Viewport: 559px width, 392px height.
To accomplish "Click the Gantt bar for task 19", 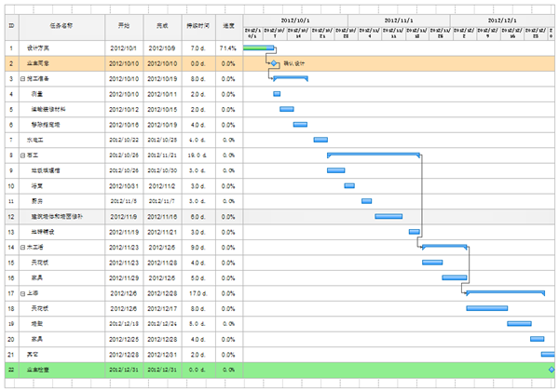I will tap(519, 323).
